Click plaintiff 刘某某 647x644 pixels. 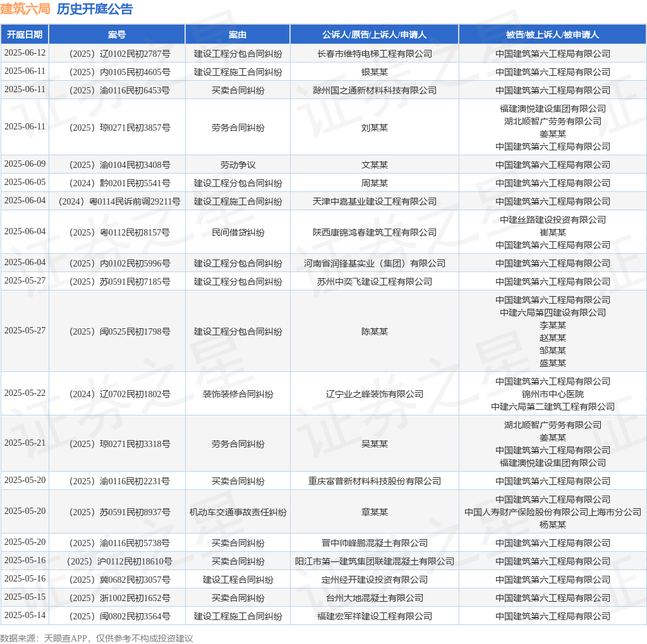click(374, 128)
